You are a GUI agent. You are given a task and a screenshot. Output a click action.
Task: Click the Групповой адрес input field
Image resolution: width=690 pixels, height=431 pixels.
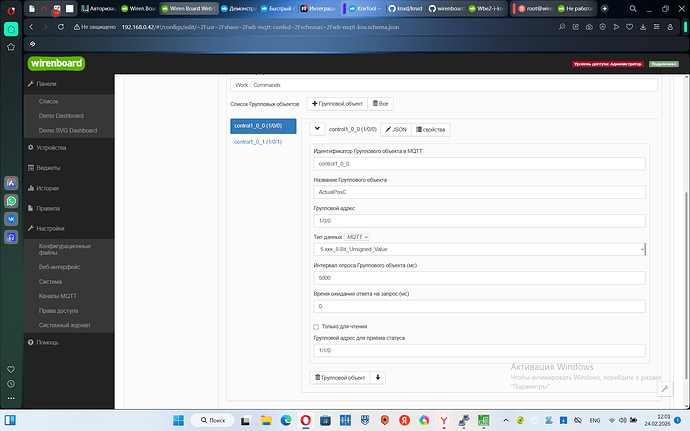pyautogui.click(x=479, y=221)
